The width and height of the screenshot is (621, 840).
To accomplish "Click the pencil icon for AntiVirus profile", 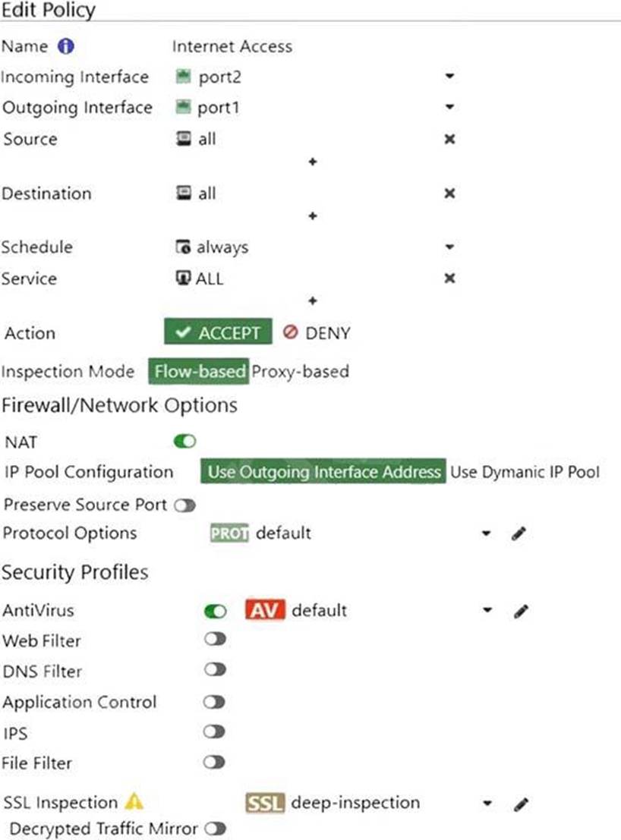I will [x=520, y=611].
